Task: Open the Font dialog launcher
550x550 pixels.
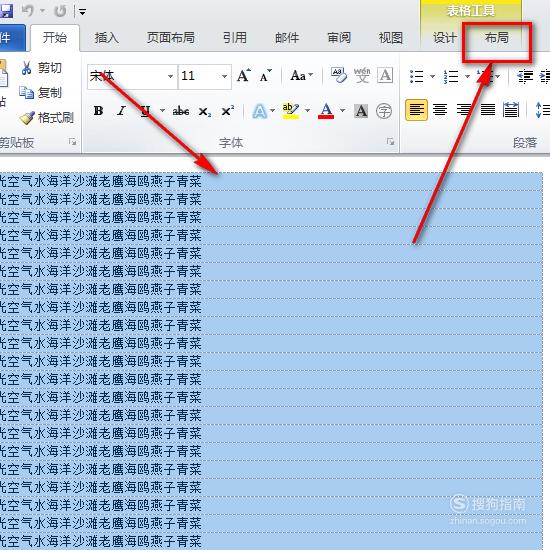Action: point(390,141)
